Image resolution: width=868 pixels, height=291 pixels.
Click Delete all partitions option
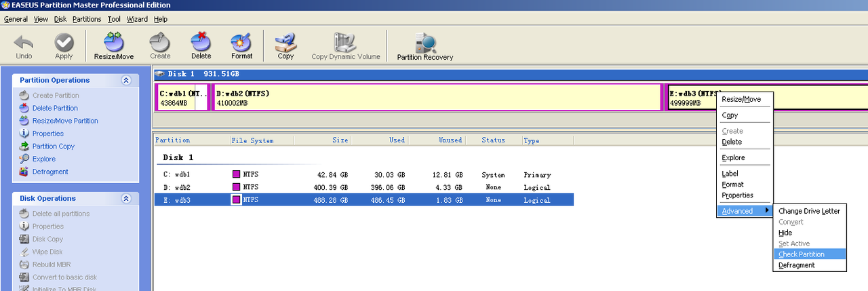(x=61, y=214)
